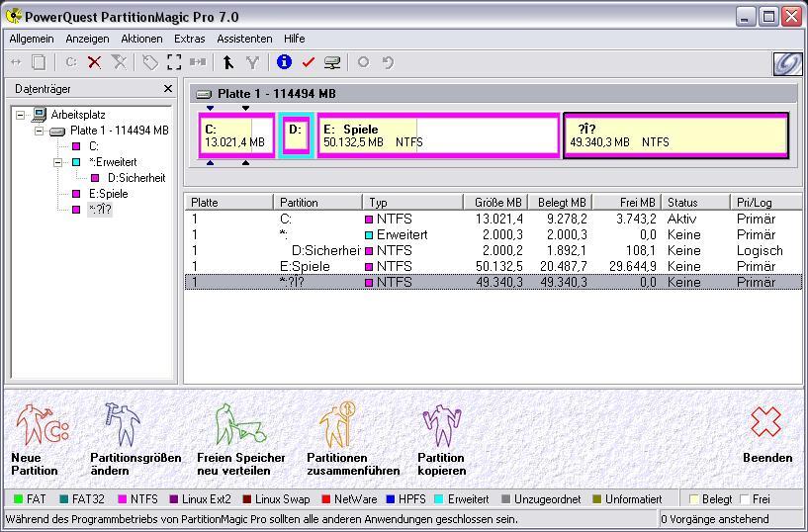Click the 0 Vorgänge anstehend status text
808x532 pixels.
click(715, 519)
